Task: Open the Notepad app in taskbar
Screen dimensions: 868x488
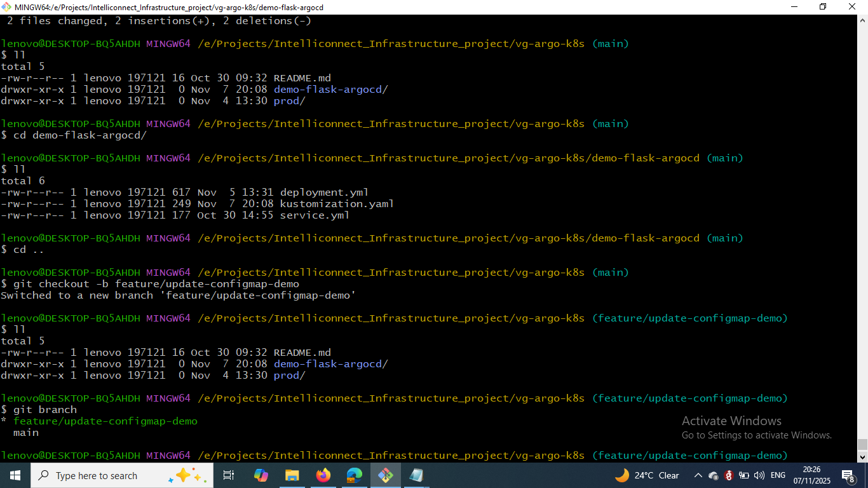Action: (416, 475)
